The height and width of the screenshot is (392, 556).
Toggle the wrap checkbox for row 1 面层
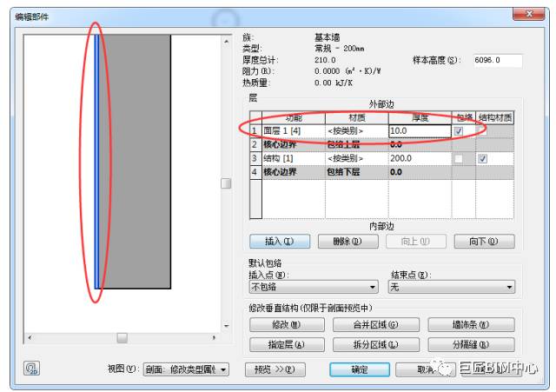click(x=458, y=131)
